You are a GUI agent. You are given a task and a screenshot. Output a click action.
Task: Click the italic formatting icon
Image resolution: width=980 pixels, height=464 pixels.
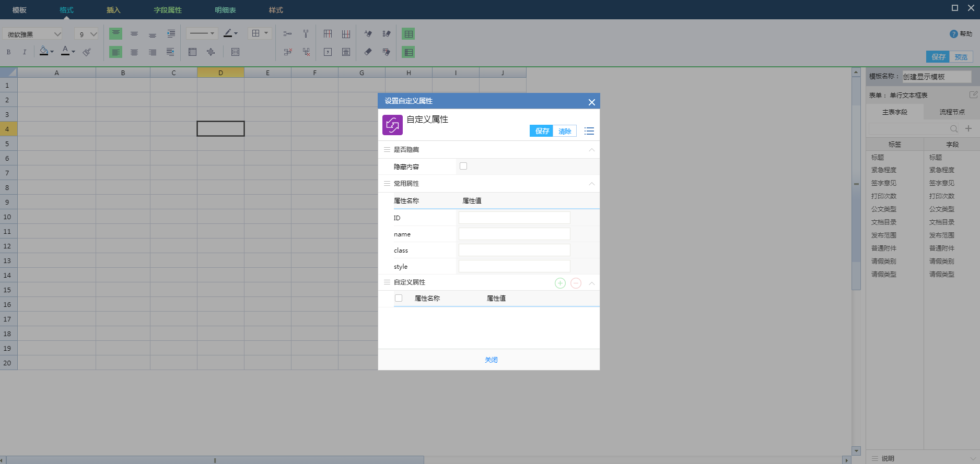pyautogui.click(x=25, y=52)
